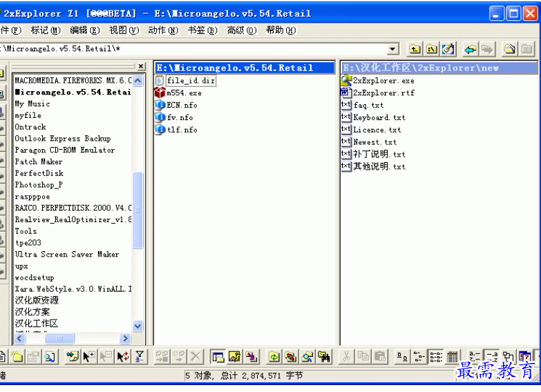Select files by mask icon
The width and height of the screenshot is (541, 392).
(x=73, y=357)
